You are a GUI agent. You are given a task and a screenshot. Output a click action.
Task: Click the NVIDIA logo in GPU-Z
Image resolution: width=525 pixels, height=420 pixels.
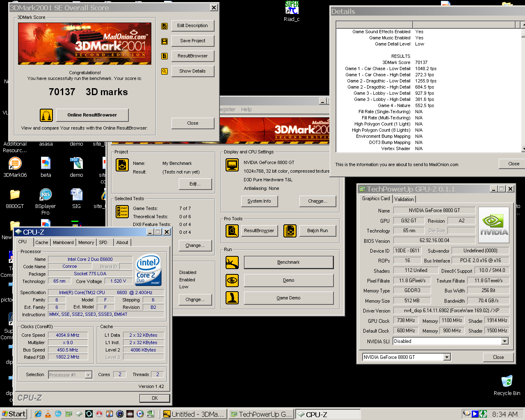[494, 225]
